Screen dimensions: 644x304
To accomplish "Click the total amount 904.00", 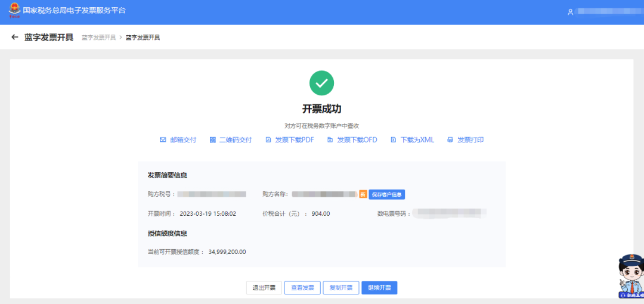I will tap(321, 213).
